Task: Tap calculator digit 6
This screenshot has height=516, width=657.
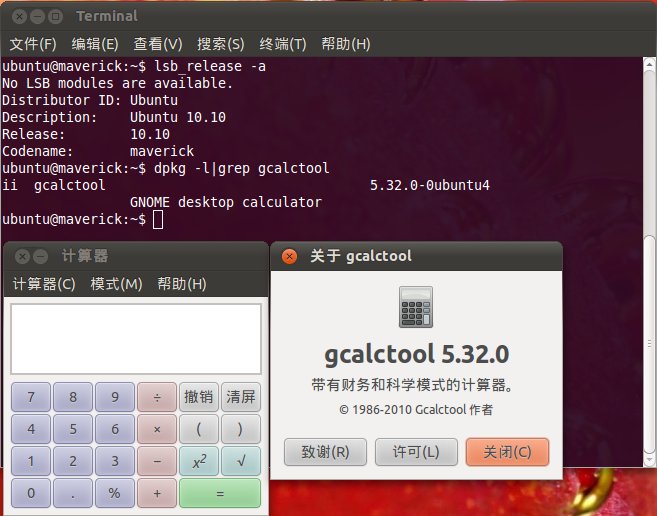Action: (115, 429)
